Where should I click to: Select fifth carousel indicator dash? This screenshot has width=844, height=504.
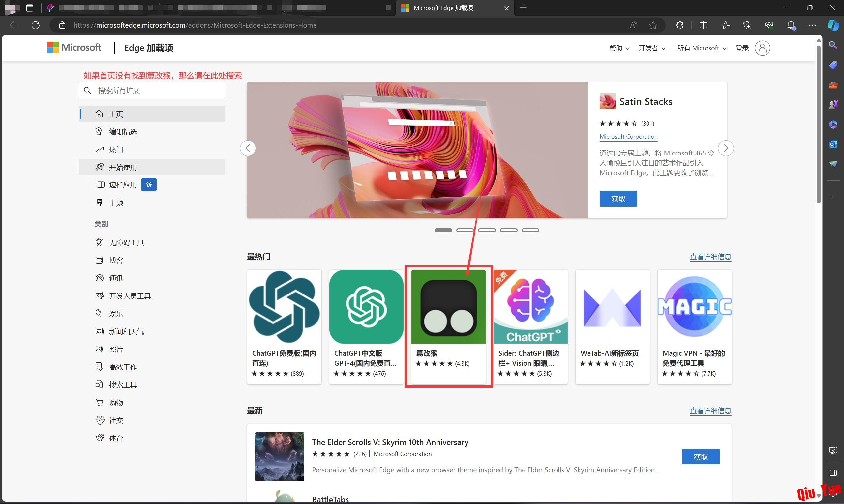(530, 230)
